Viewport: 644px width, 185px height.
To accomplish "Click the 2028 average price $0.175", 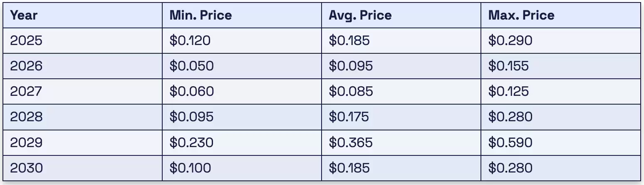I will (x=349, y=117).
